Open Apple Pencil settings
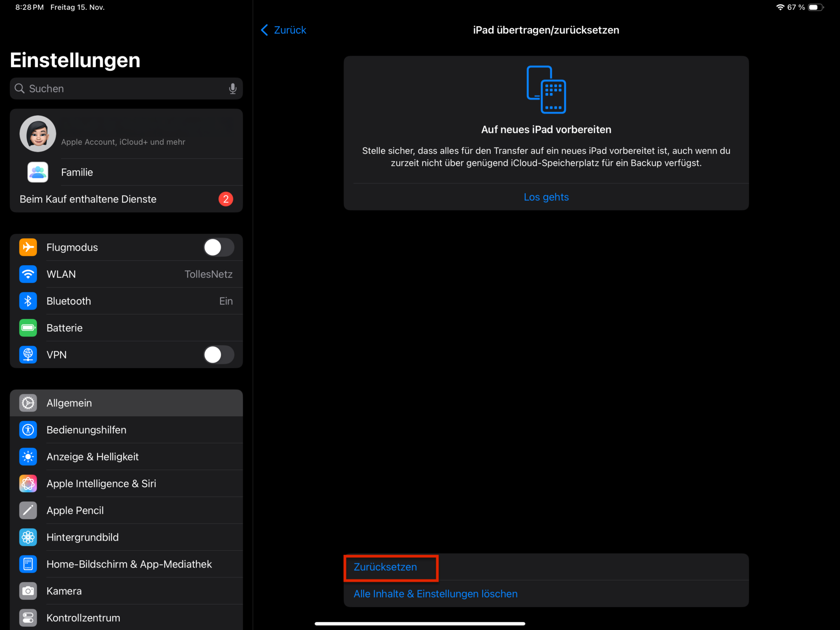840x630 pixels. 126,510
